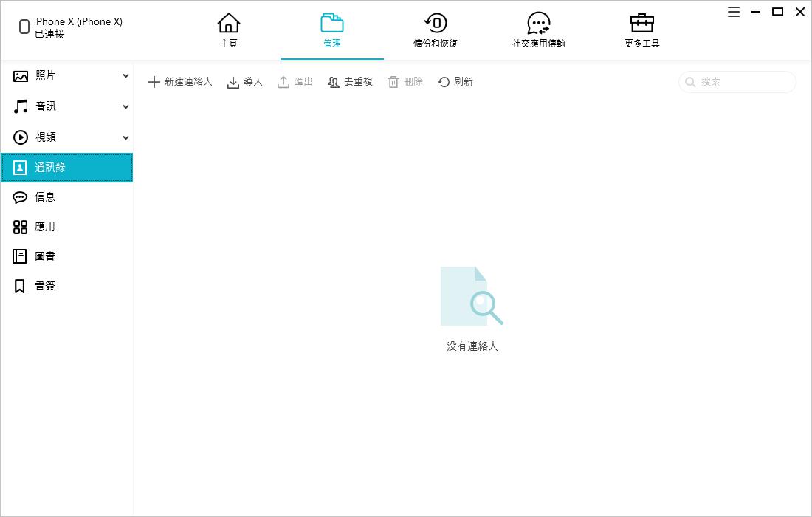Maximize the application window
Screen dimensions: 812x517
pyautogui.click(x=777, y=11)
